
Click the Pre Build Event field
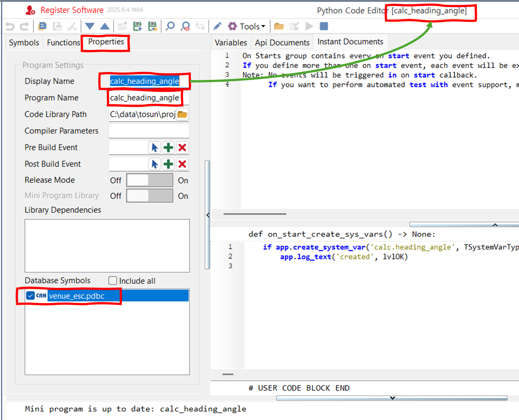pos(128,147)
